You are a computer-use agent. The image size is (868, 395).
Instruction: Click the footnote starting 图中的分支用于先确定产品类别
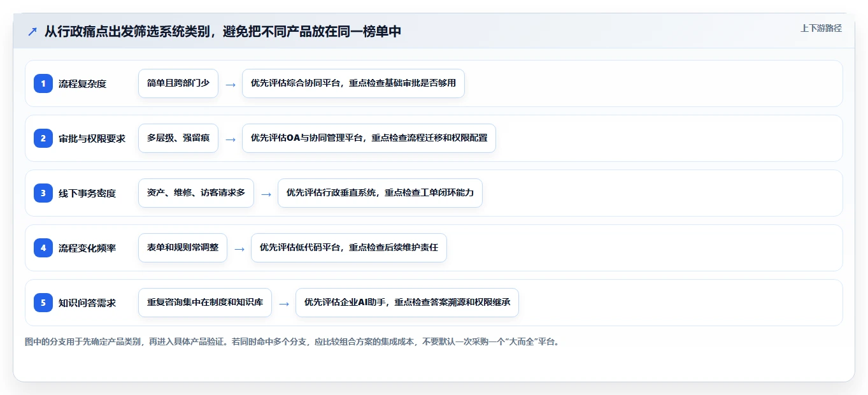(292, 341)
